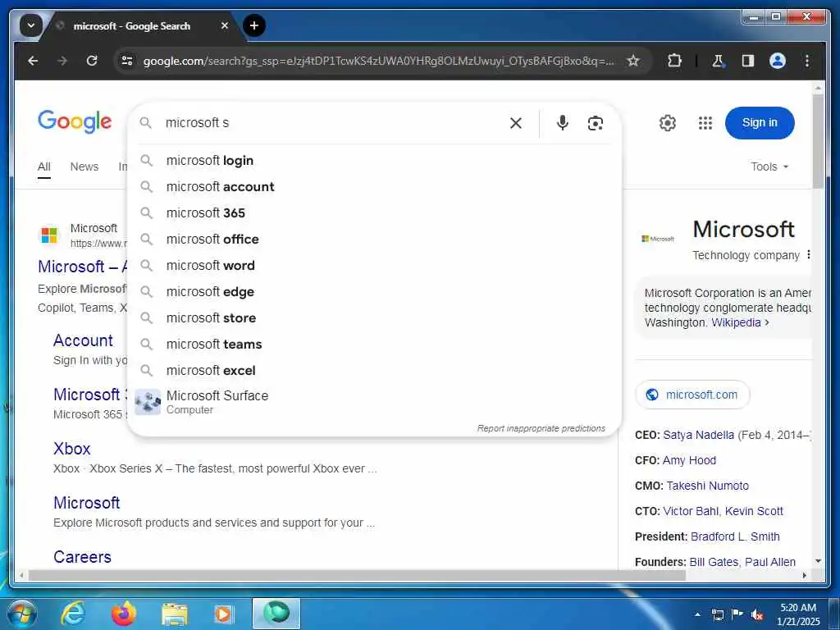Open the Amy Hood link
This screenshot has width=840, height=630.
(x=689, y=460)
